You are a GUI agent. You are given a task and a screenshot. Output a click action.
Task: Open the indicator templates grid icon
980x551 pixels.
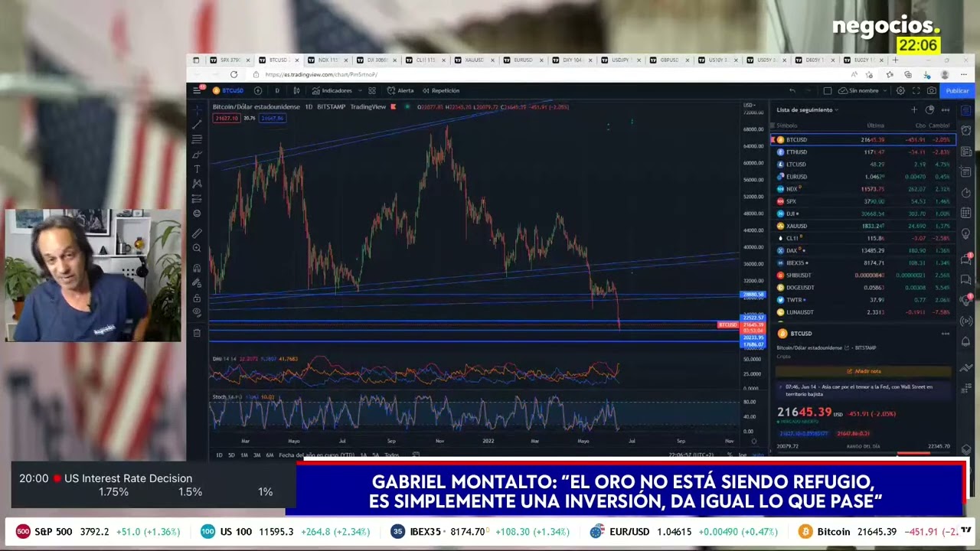pyautogui.click(x=372, y=90)
